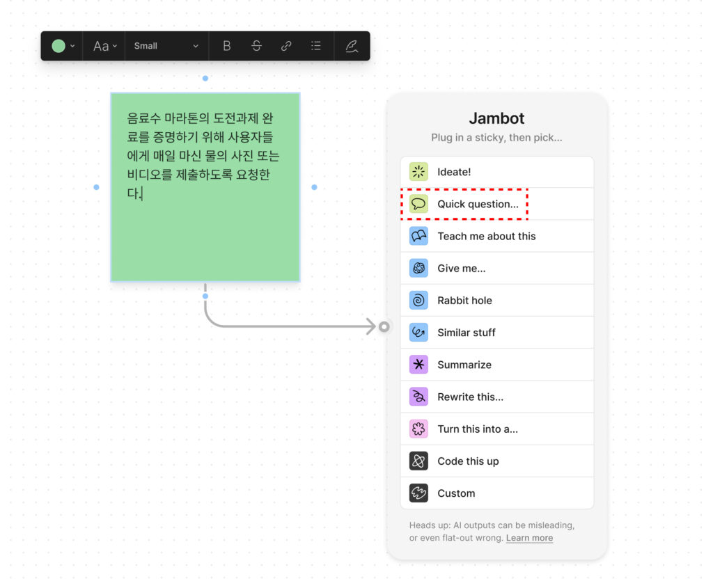Viewport: 713px width, 588px height.
Task: Select Turn this into a...
Action: (497, 429)
